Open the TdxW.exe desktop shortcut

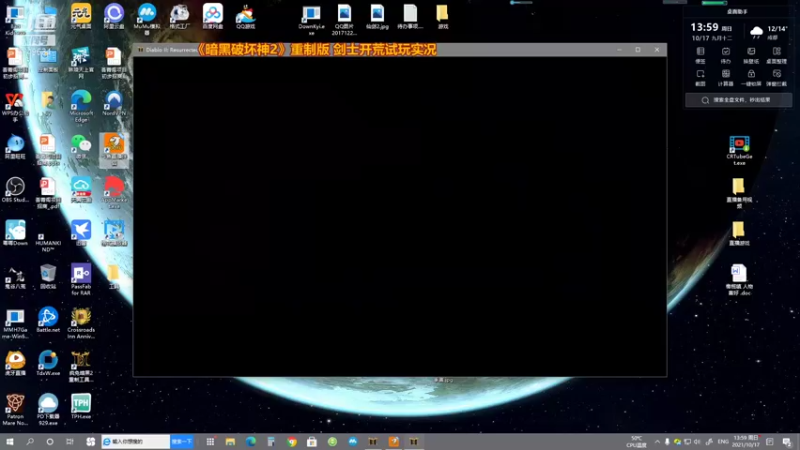(x=48, y=364)
